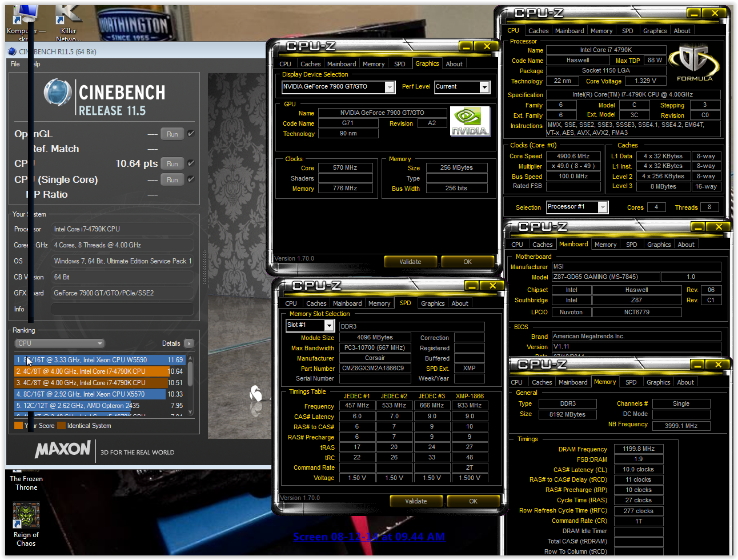
Task: Open the Perf Level dropdown
Action: (484, 87)
